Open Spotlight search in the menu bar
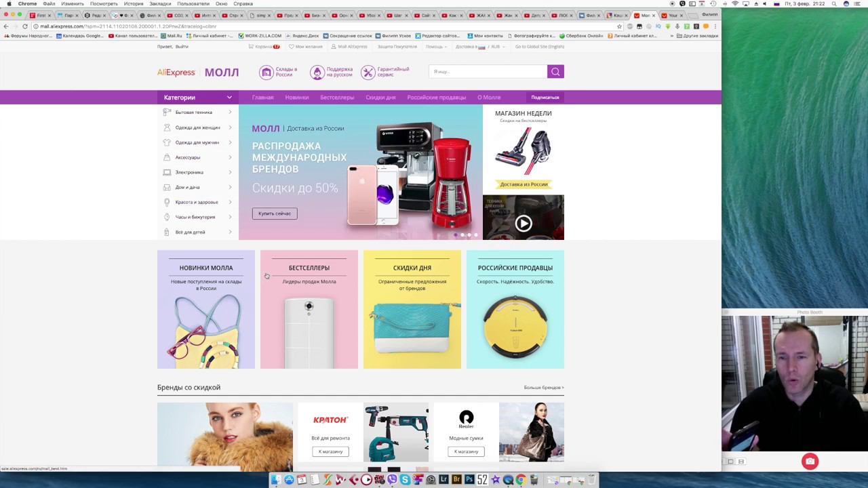This screenshot has width=868, height=488. pyautogui.click(x=835, y=4)
